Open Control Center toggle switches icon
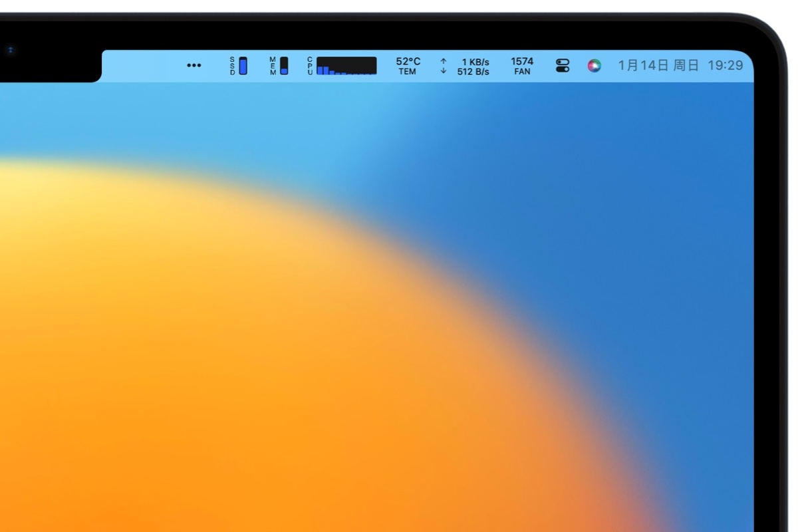 pos(563,65)
